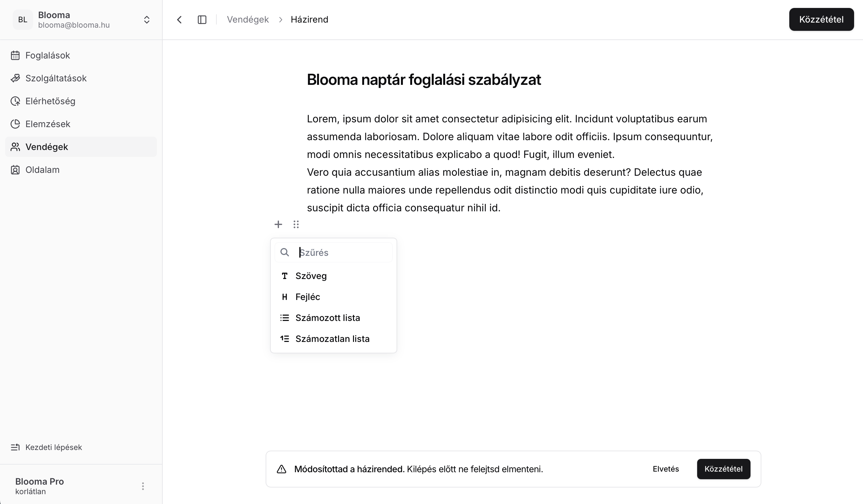
Task: Open the Blooma Pro three-dot menu
Action: click(x=143, y=486)
